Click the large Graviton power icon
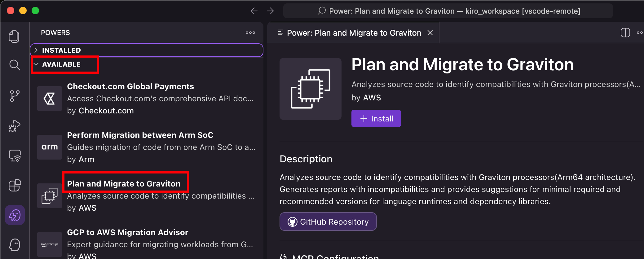 point(311,89)
